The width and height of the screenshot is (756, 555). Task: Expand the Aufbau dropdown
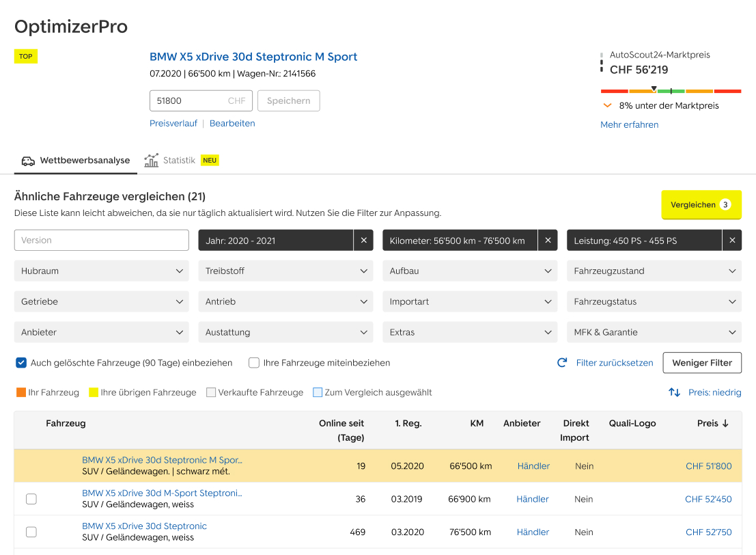pos(470,271)
